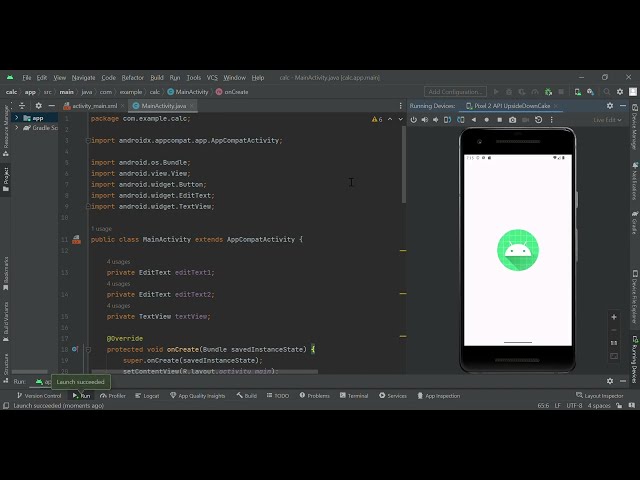Collapse the onCreate method fold marker

(x=88, y=349)
